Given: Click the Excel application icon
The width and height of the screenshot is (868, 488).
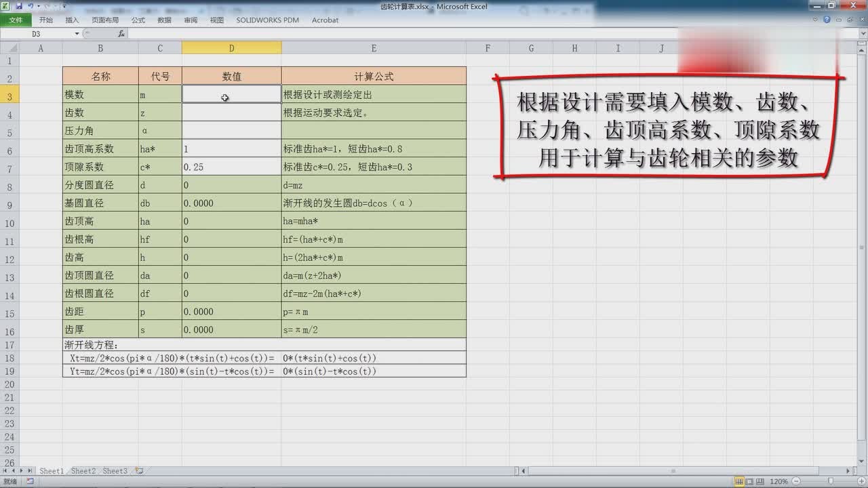Looking at the screenshot, I should coord(5,6).
